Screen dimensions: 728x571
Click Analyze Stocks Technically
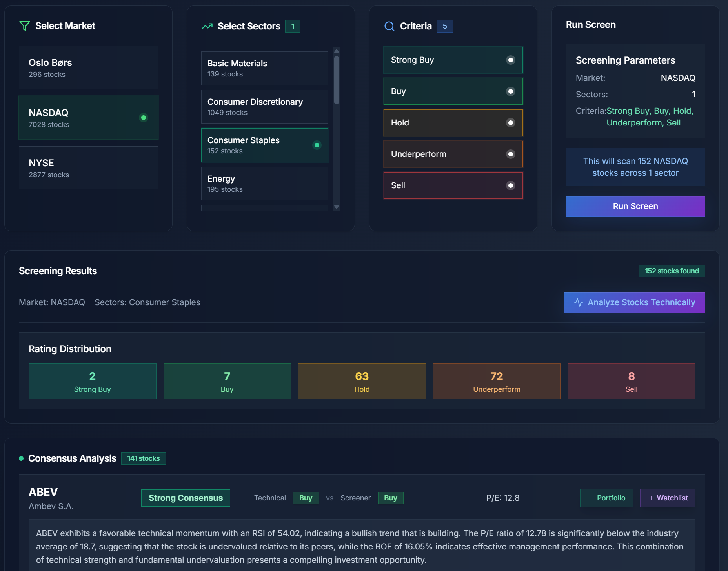(x=634, y=302)
